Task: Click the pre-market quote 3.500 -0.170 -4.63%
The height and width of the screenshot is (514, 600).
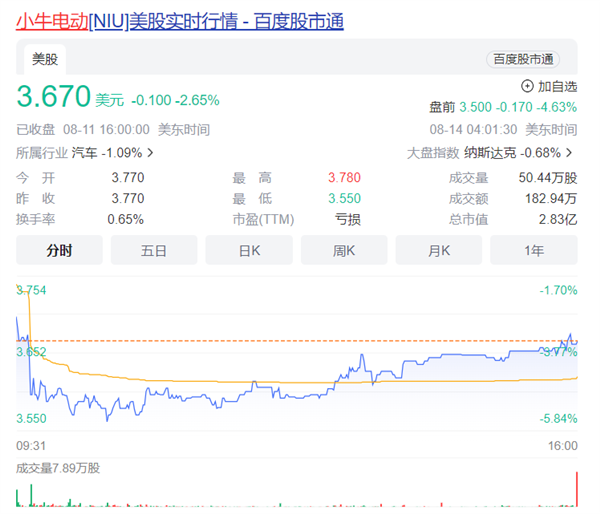Action: coord(518,107)
